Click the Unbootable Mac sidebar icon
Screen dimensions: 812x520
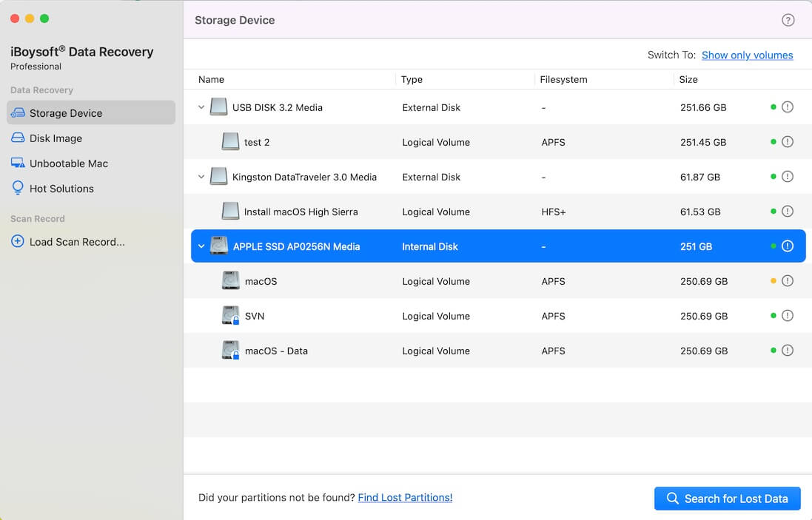pyautogui.click(x=18, y=163)
